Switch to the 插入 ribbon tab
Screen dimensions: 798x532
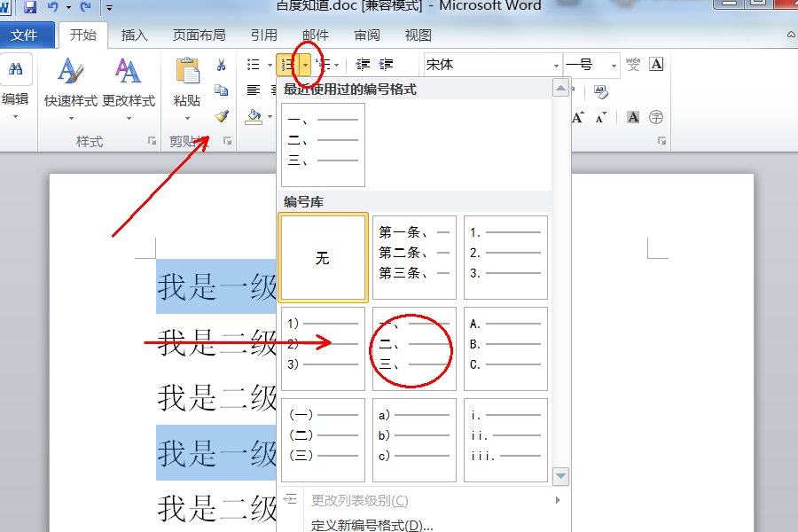(x=135, y=35)
